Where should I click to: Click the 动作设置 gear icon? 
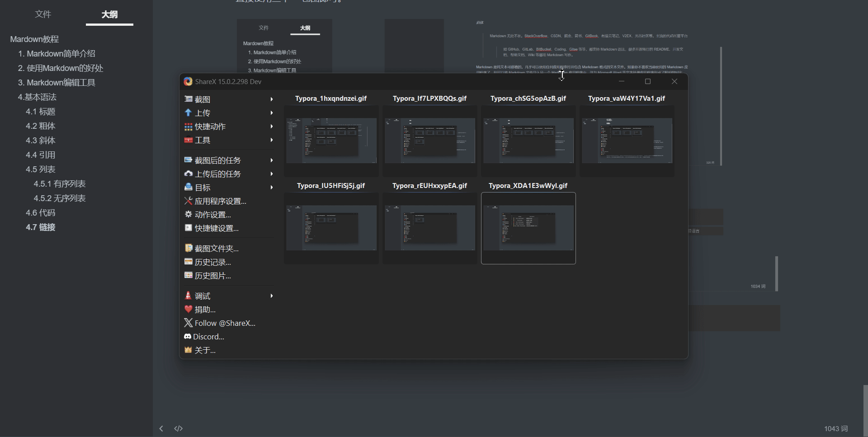point(189,214)
